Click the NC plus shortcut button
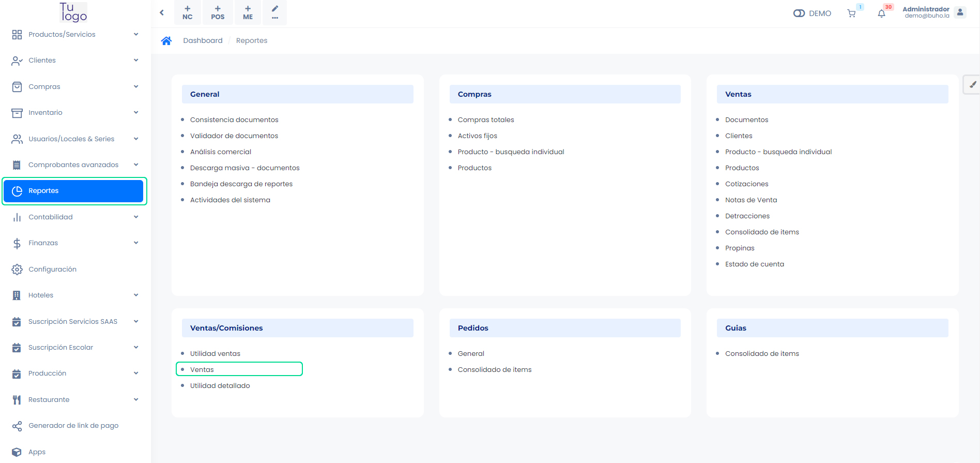Viewport: 980px width, 463px height. tap(187, 12)
